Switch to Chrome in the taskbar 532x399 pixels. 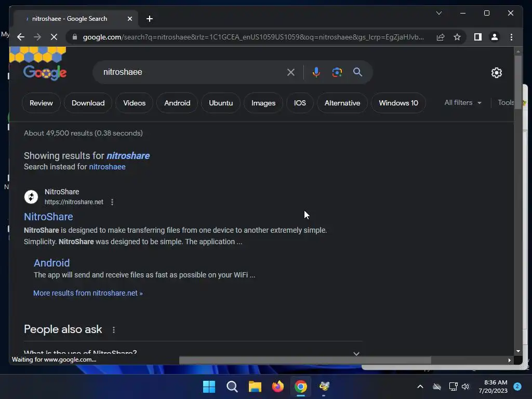[301, 387]
